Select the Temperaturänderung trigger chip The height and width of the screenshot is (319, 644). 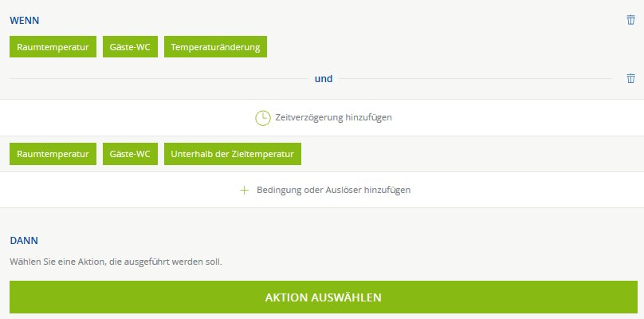click(216, 47)
